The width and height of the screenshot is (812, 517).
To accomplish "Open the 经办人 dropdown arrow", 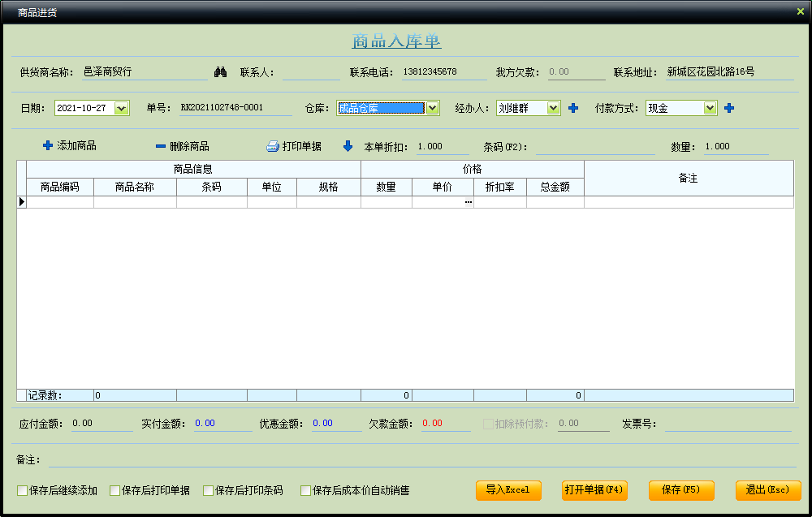I will (554, 108).
